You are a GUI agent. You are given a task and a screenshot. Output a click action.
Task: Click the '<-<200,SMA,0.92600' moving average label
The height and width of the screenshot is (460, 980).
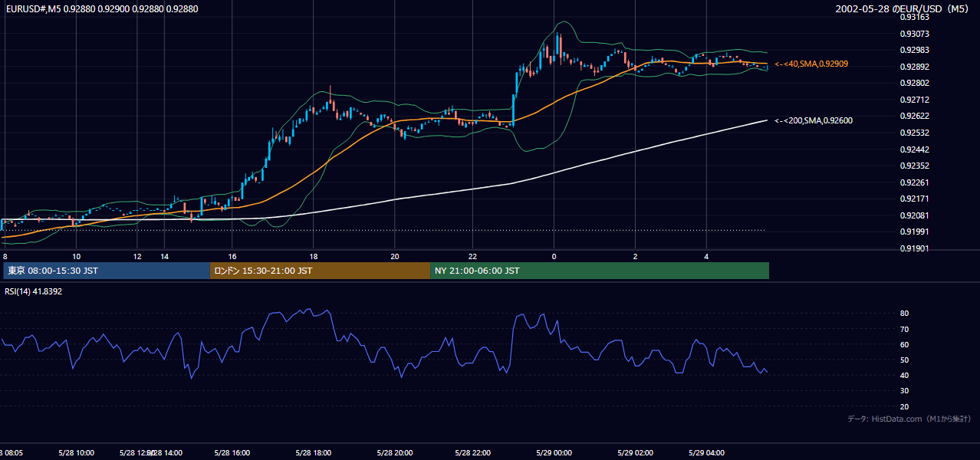tap(814, 120)
